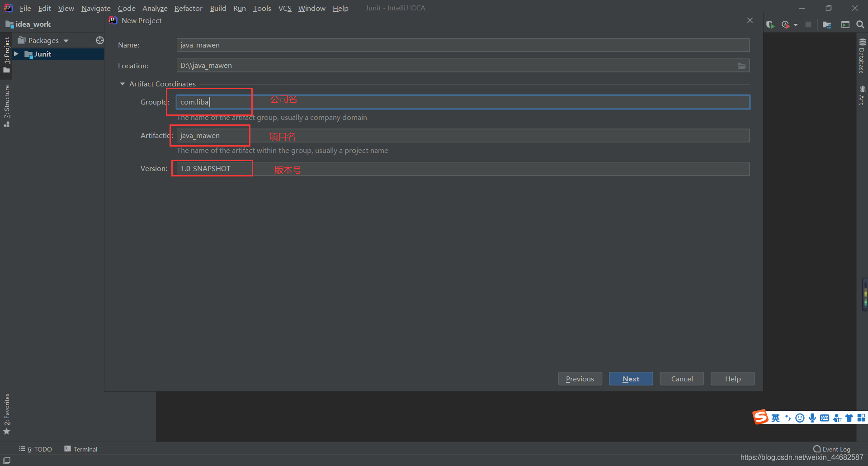Toggle tool window quick access icon

[x=7, y=460]
